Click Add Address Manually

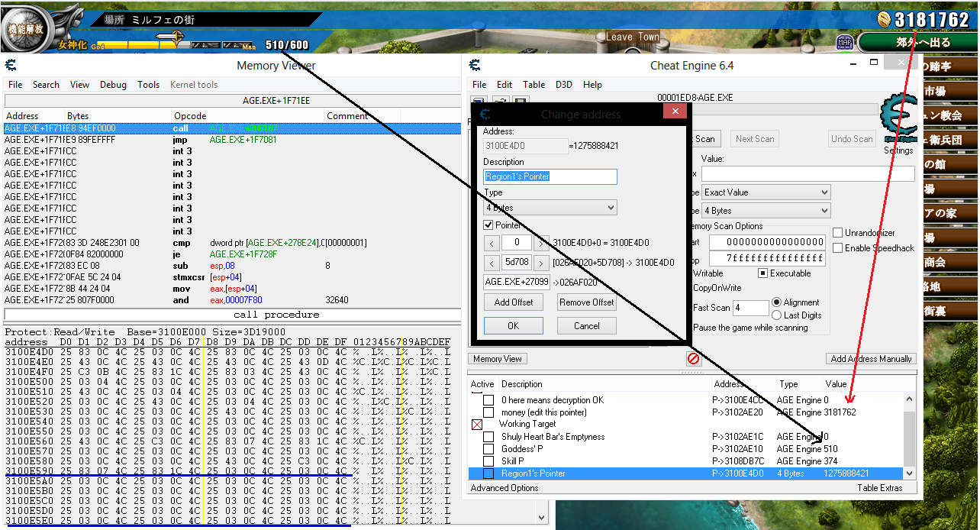[x=871, y=359]
